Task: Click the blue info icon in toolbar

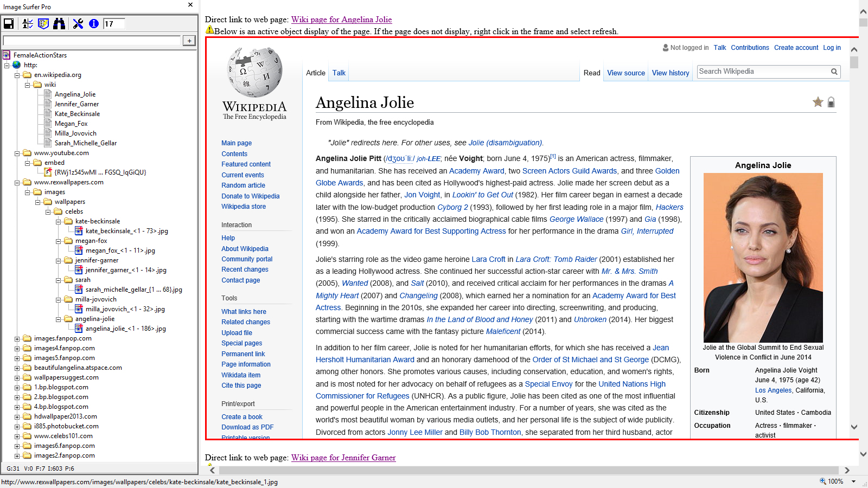Action: pos(94,23)
